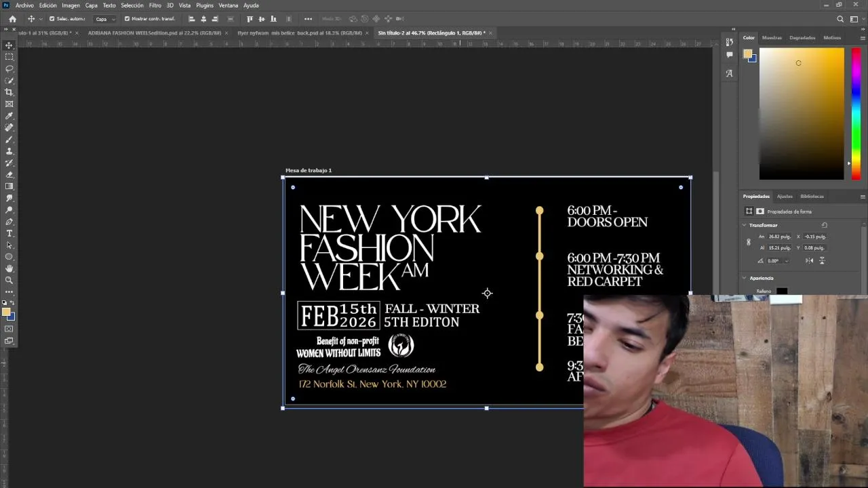Viewport: 868px width, 488px height.
Task: Switch to the Degradados tab
Action: point(802,38)
